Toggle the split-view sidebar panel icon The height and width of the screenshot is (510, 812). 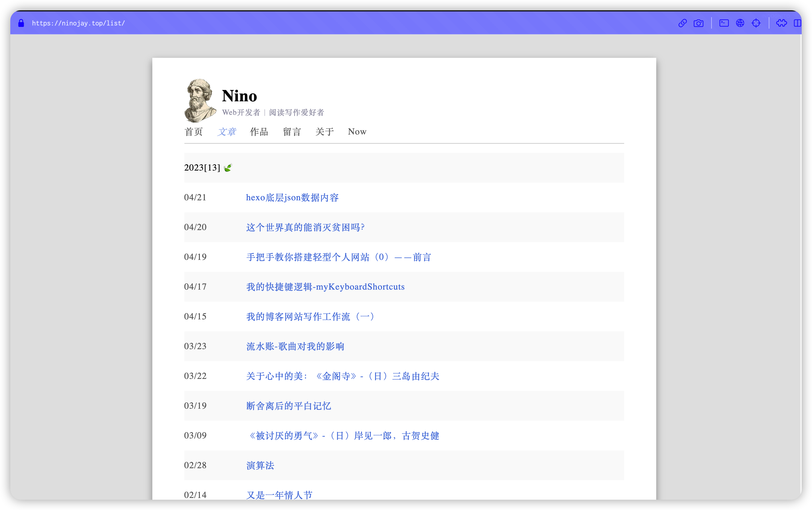click(797, 23)
